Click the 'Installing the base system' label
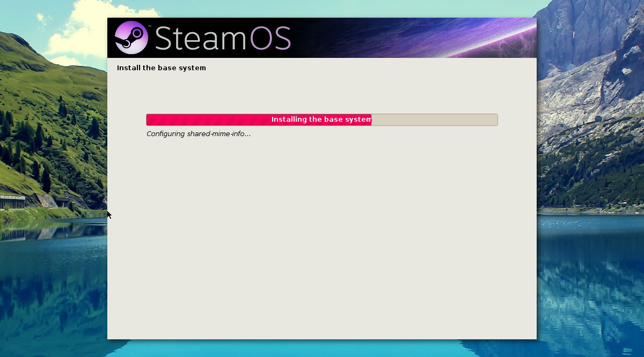This screenshot has height=357, width=644. 321,120
